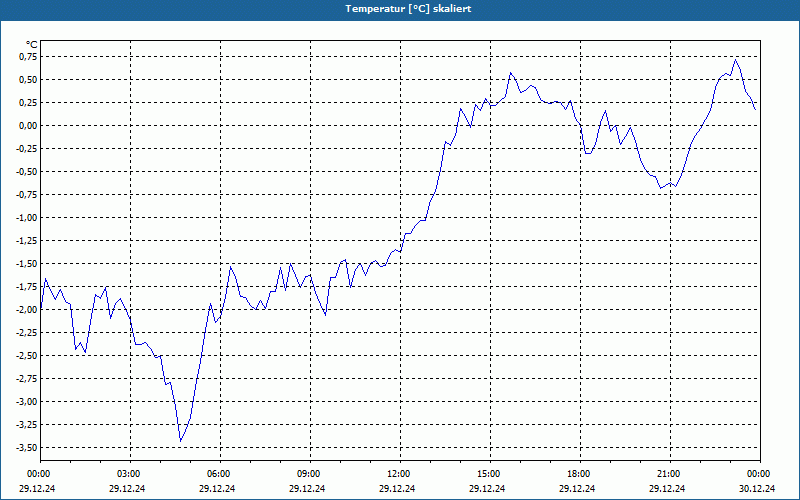Select the -3,50 y-axis label
This screenshot has width=800, height=500.
point(28,447)
